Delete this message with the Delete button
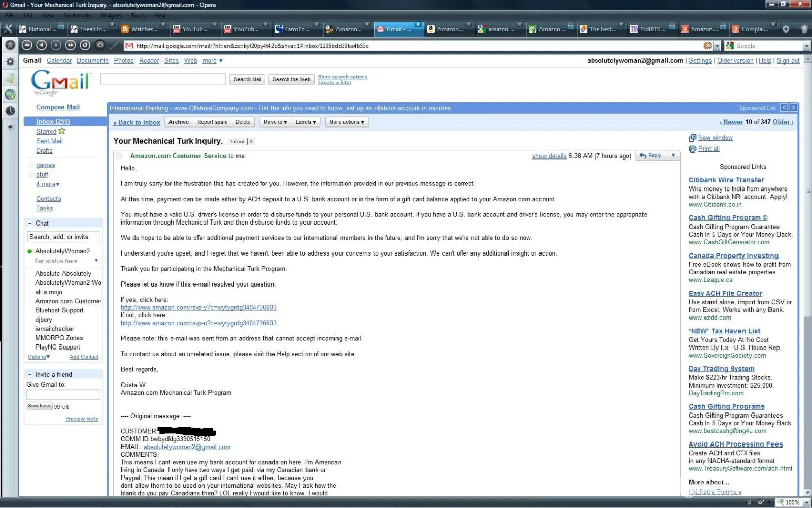Screen dimensions: 812x508 point(243,122)
